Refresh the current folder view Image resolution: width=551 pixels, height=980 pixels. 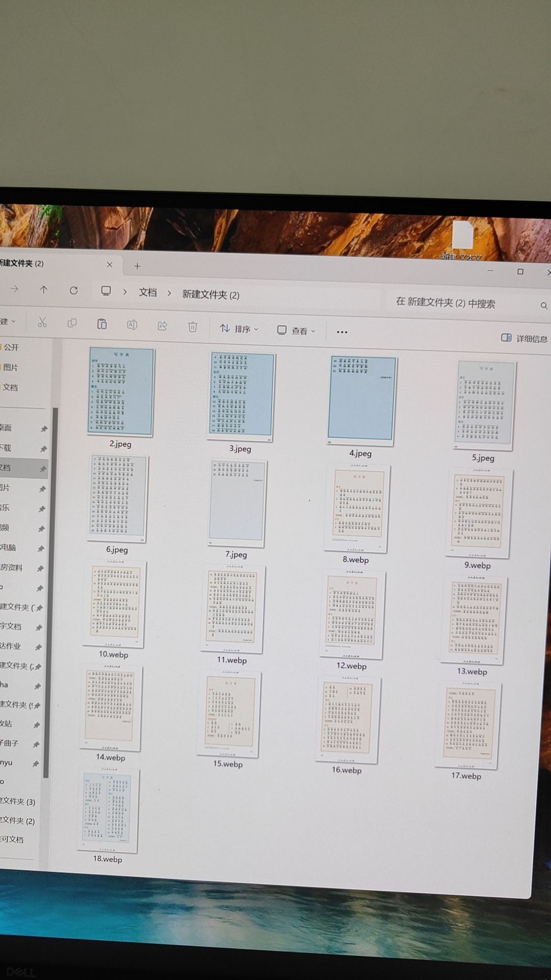pyautogui.click(x=74, y=290)
